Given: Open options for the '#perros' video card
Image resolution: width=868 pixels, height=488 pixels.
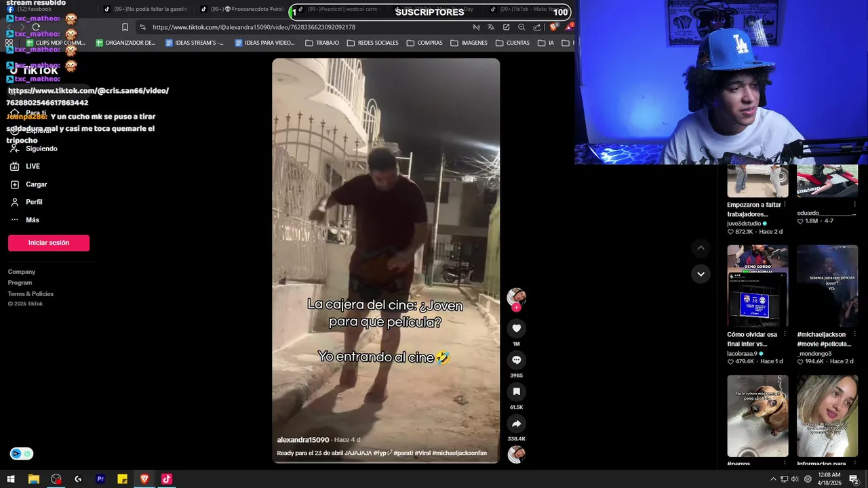Looking at the screenshot, I should point(785,464).
